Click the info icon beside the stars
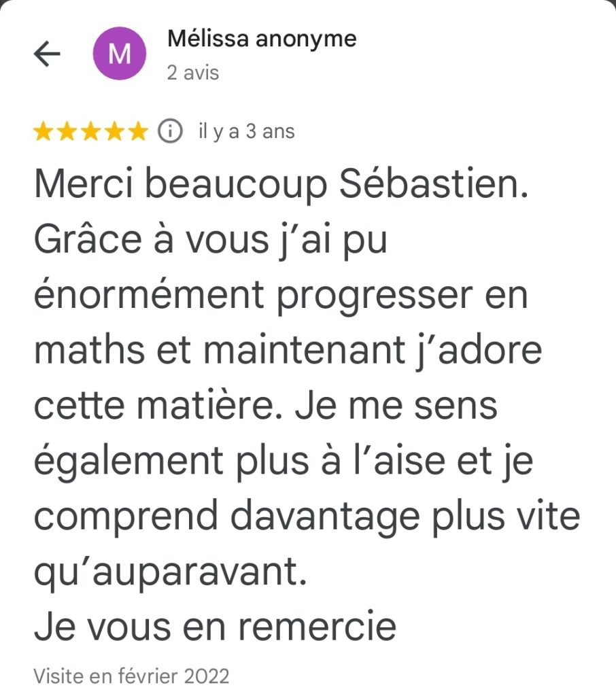The image size is (616, 696). pos(170,131)
